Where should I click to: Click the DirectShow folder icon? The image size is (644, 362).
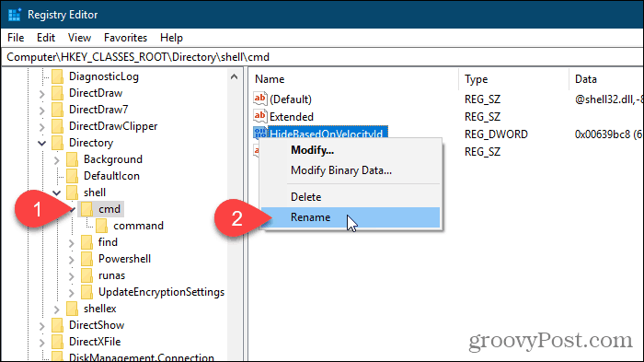[57, 325]
